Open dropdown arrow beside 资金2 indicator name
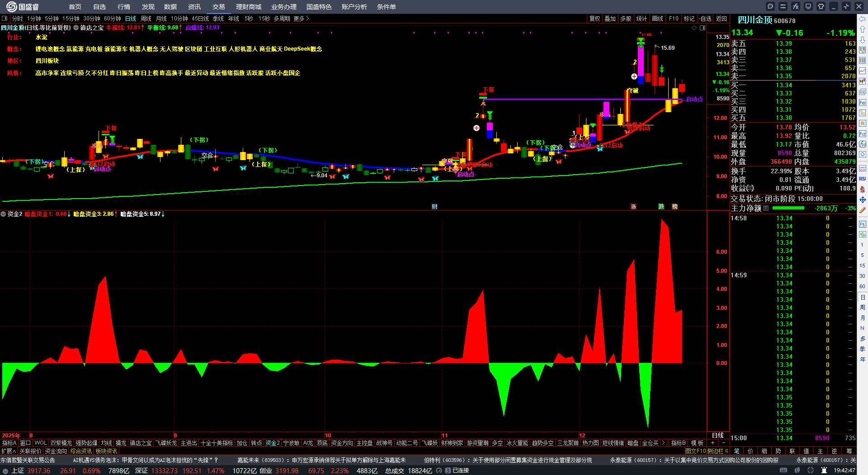 coord(3,214)
